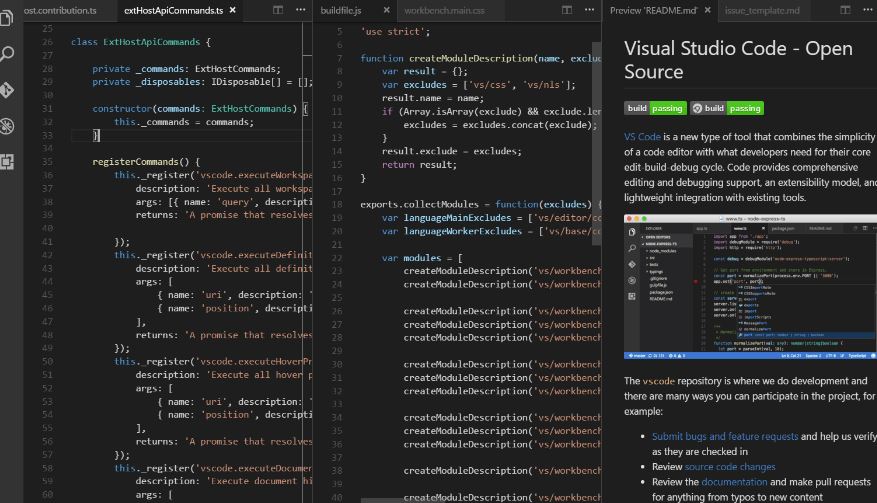Switch to the issue_template.md tab
This screenshot has width=877, height=503.
pos(762,11)
